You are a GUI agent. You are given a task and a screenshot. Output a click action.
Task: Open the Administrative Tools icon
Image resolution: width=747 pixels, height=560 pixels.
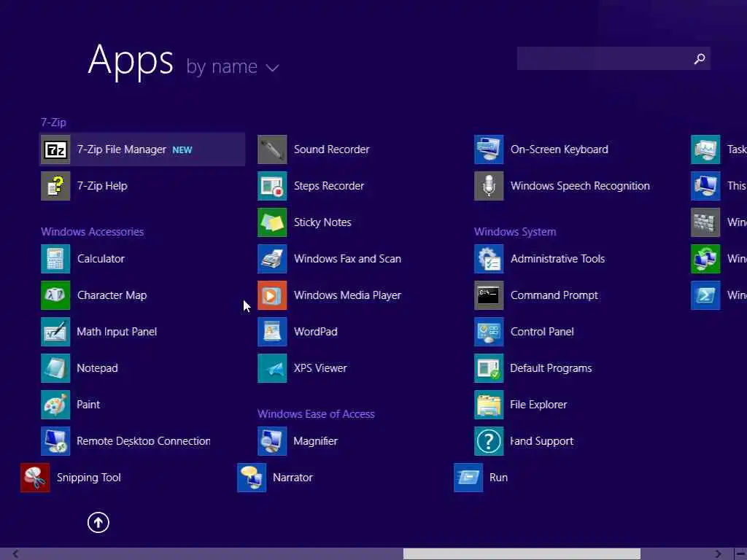pos(489,259)
